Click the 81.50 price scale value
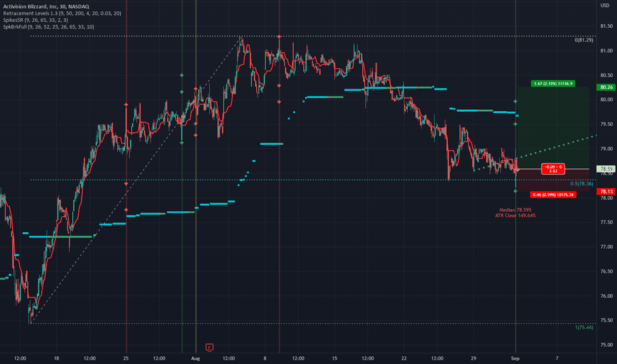The image size is (617, 364). tap(606, 26)
